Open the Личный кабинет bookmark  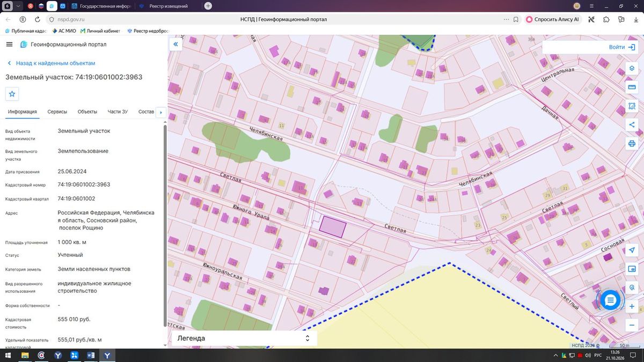[101, 31]
